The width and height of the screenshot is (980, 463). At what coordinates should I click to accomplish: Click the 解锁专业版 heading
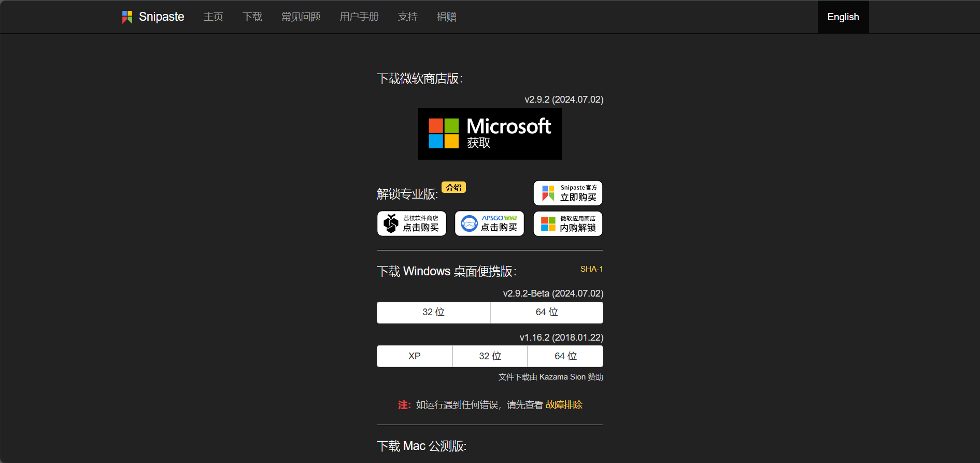[x=407, y=194]
